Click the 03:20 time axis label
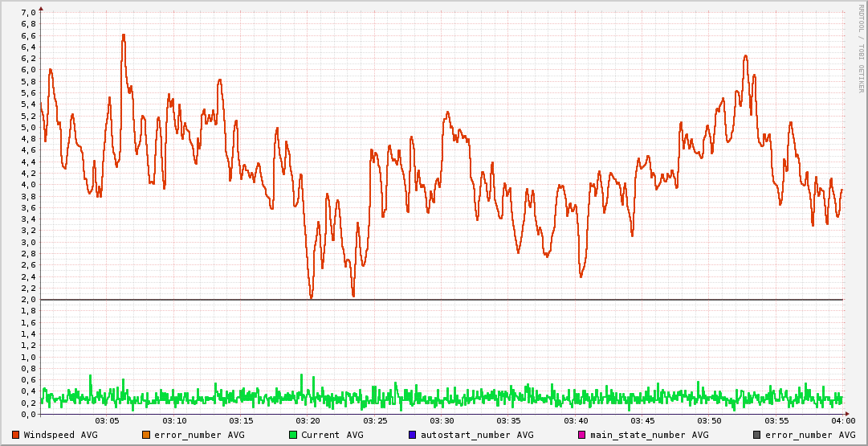Image resolution: width=868 pixels, height=446 pixels. tap(308, 421)
